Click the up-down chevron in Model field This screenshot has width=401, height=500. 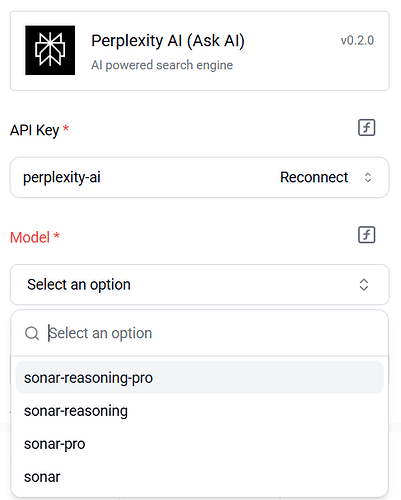point(364,285)
